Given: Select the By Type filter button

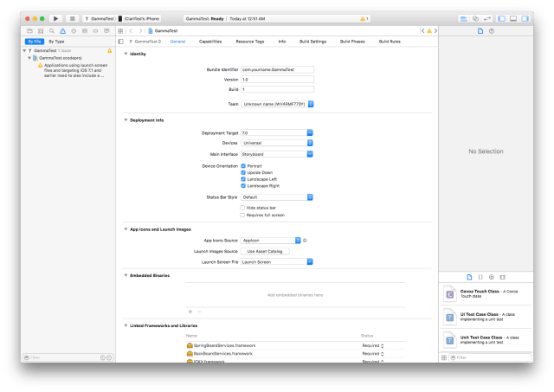Looking at the screenshot, I should click(55, 41).
